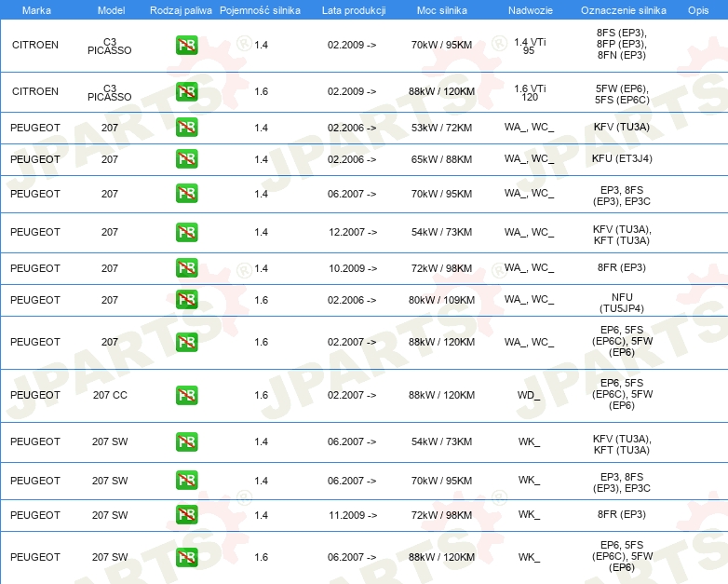728x584 pixels.
Task: Click petrol fuel icon in Citroen 88kW / 120KM row
Action: click(186, 91)
